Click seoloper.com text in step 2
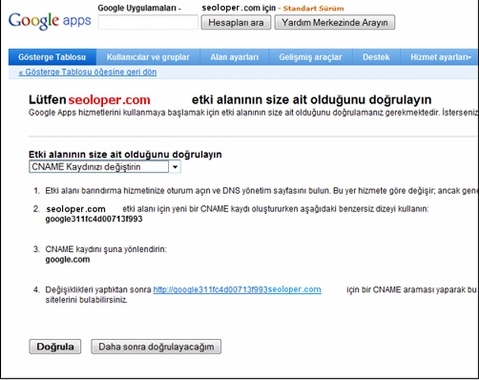479x380 pixels. (x=76, y=209)
